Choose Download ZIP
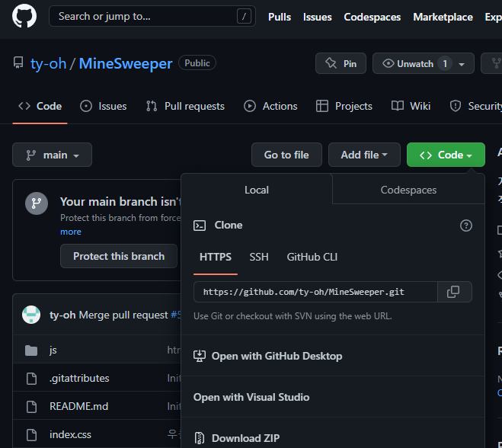 333,434
